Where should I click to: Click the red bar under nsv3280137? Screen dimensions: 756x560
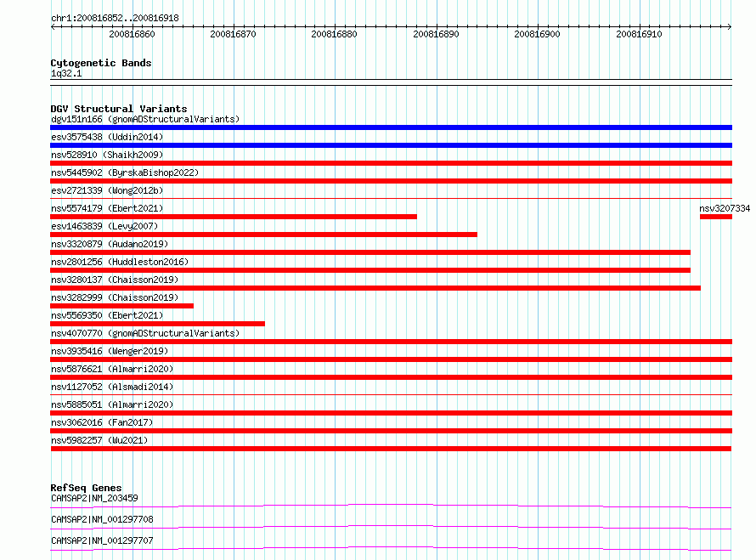point(375,288)
